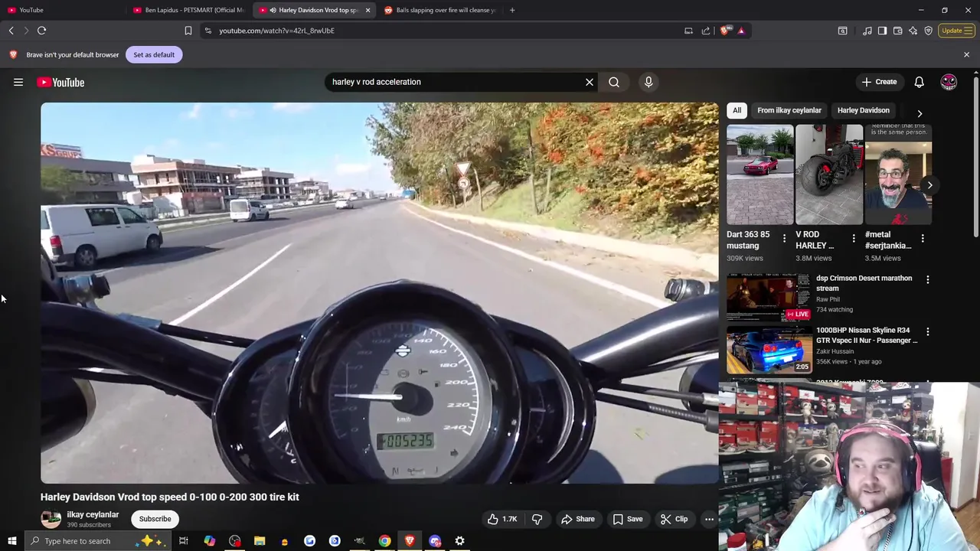Show next Shorts with arrow
The height and width of the screenshot is (551, 980).
929,185
